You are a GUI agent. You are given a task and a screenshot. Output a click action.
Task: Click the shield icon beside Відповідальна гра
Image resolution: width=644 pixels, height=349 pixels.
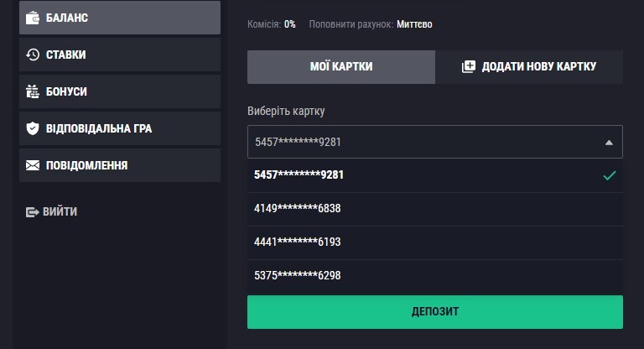[x=33, y=128]
